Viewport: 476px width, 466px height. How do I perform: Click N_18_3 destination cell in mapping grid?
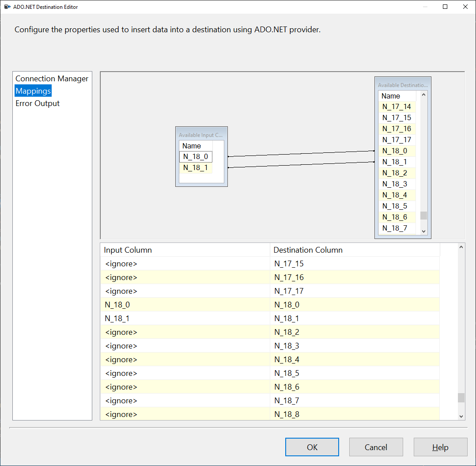(355, 346)
